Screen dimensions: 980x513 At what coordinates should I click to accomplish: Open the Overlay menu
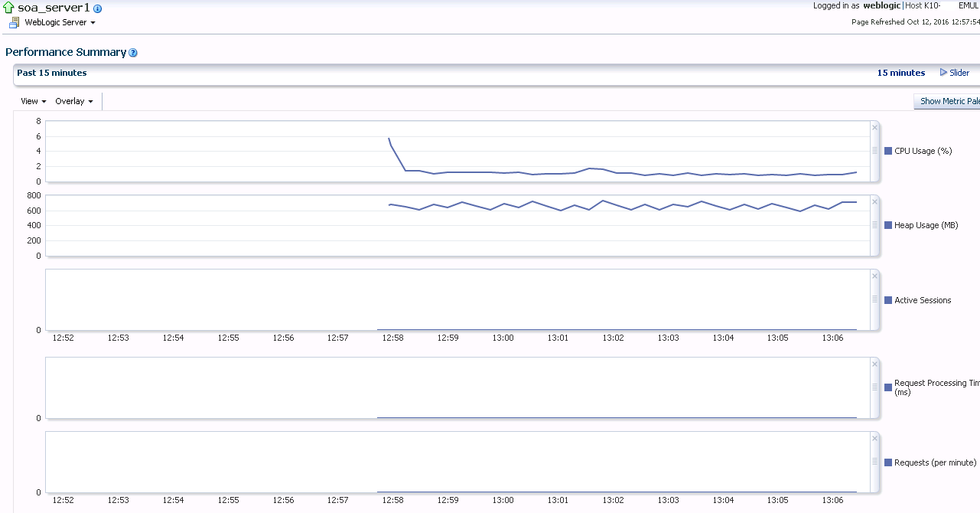point(74,101)
